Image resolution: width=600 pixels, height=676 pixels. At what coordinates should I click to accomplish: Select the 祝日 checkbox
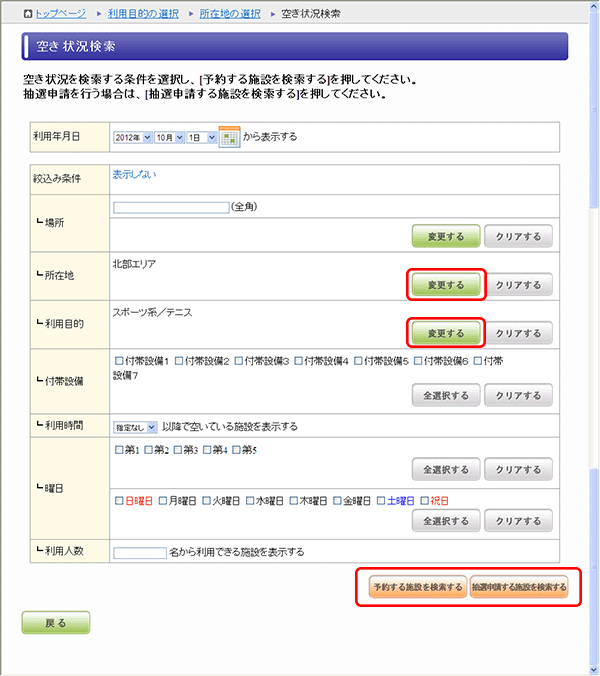point(425,501)
